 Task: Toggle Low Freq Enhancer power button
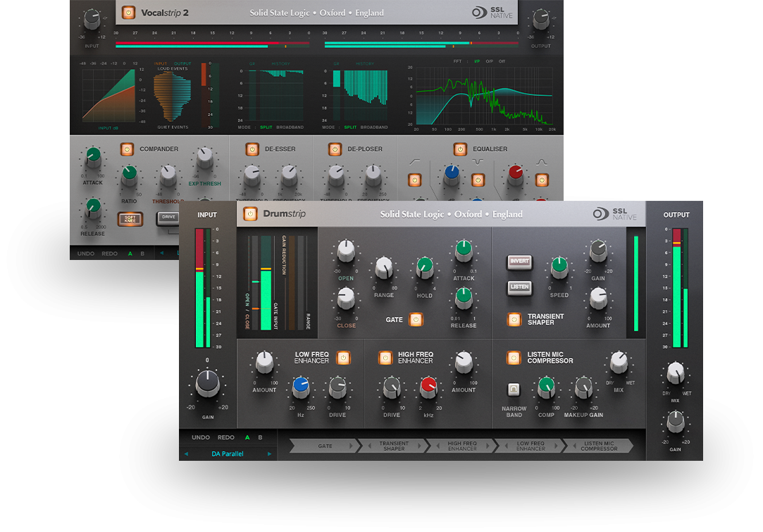[343, 358]
